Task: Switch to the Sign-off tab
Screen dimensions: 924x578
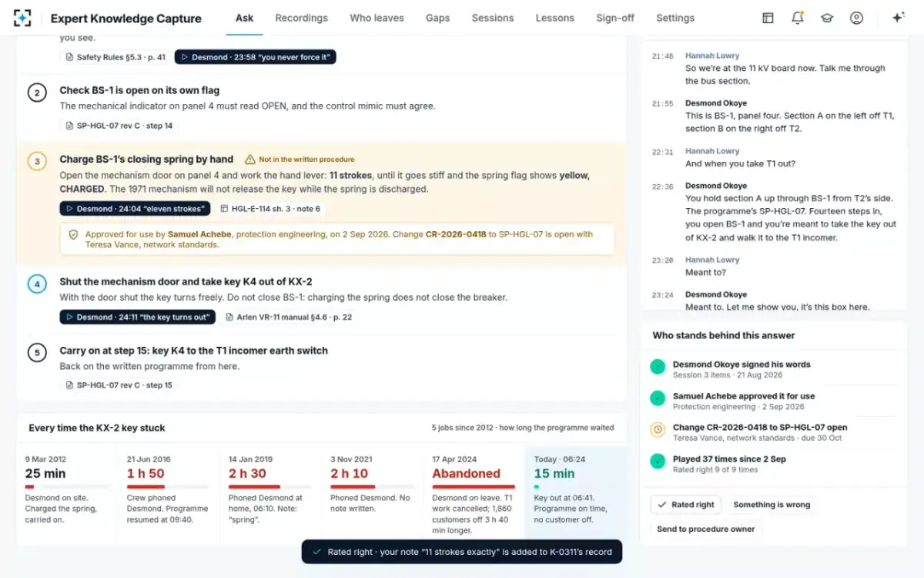Action: [615, 18]
